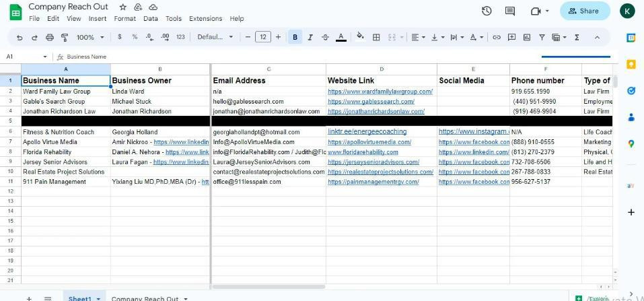
Task: Increase decimal places icon
Action: click(x=165, y=37)
